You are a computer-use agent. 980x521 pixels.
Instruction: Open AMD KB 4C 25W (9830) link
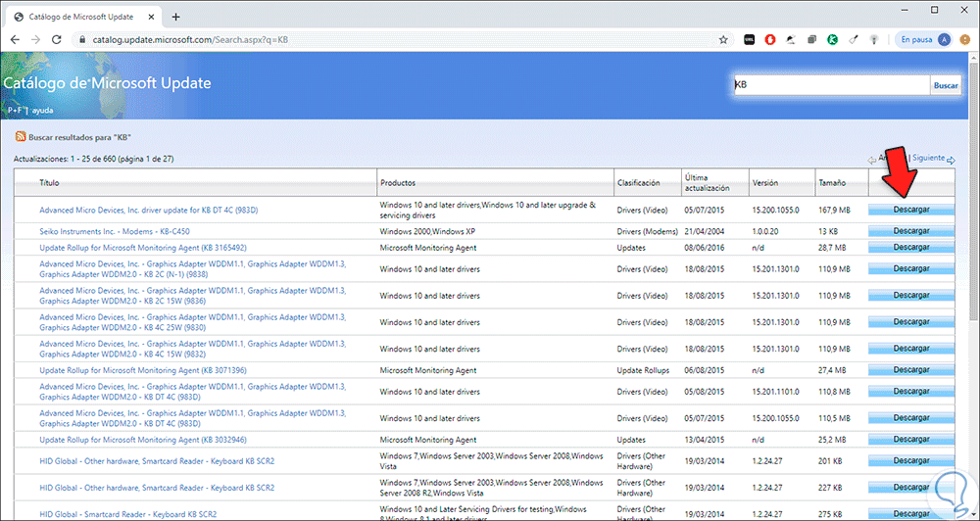coord(192,322)
